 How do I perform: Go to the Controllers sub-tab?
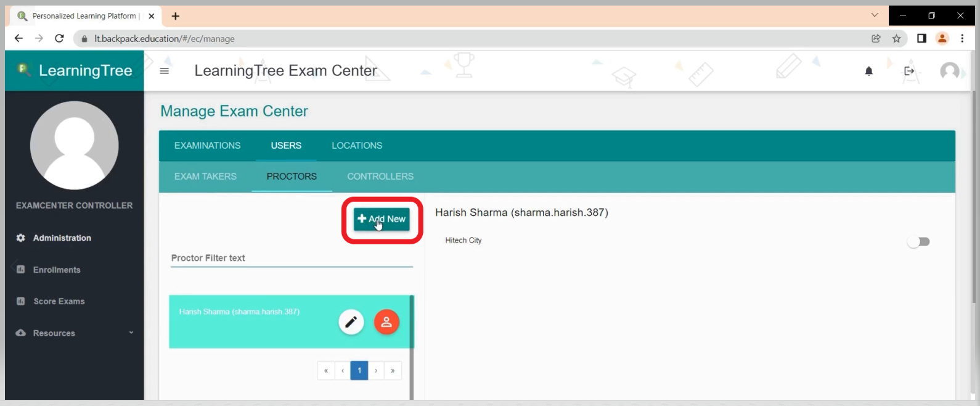pos(380,176)
